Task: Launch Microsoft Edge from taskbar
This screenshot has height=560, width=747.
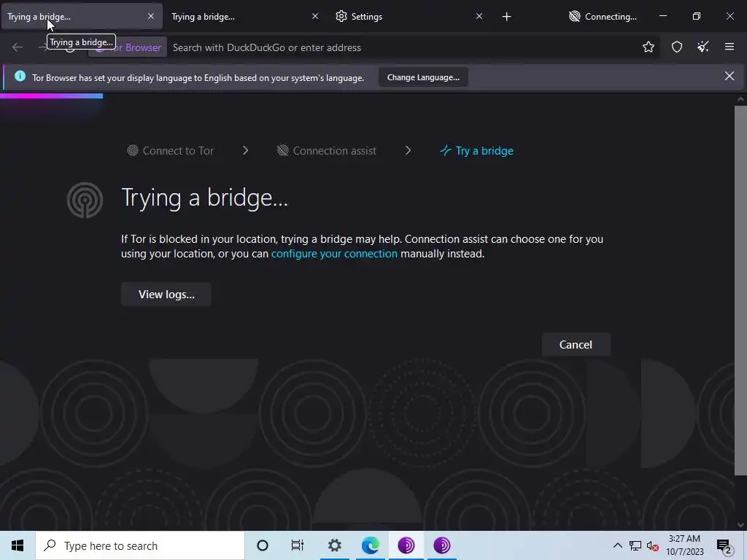Action: click(x=370, y=545)
